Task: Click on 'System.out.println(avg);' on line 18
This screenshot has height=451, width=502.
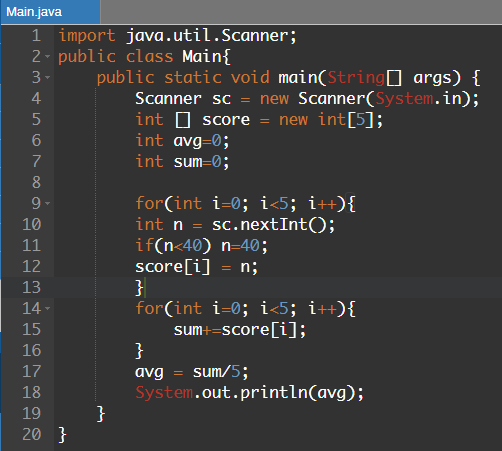Action: tap(249, 393)
